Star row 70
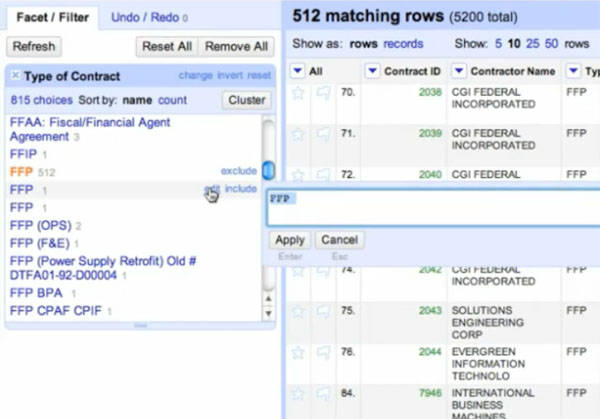 click(x=298, y=93)
